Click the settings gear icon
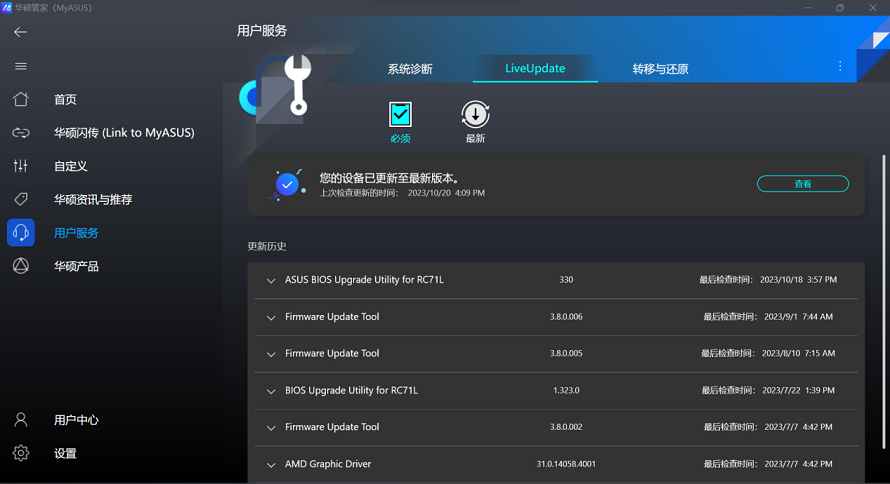This screenshot has height=484, width=890. click(x=20, y=453)
